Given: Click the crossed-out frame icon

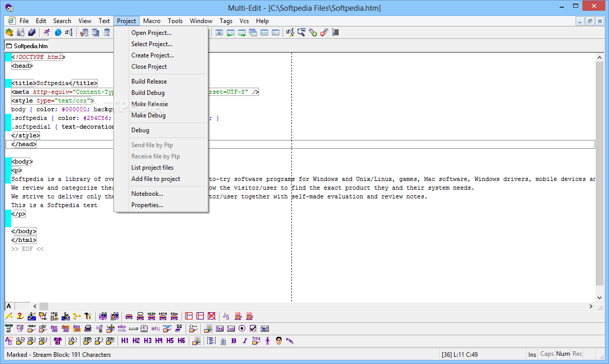Looking at the screenshot, I should [x=211, y=316].
